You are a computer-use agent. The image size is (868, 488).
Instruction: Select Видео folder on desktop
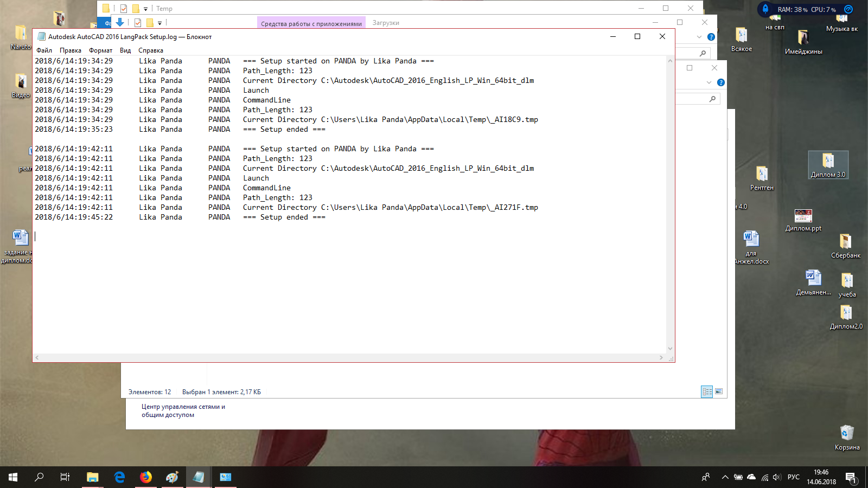pos(21,86)
